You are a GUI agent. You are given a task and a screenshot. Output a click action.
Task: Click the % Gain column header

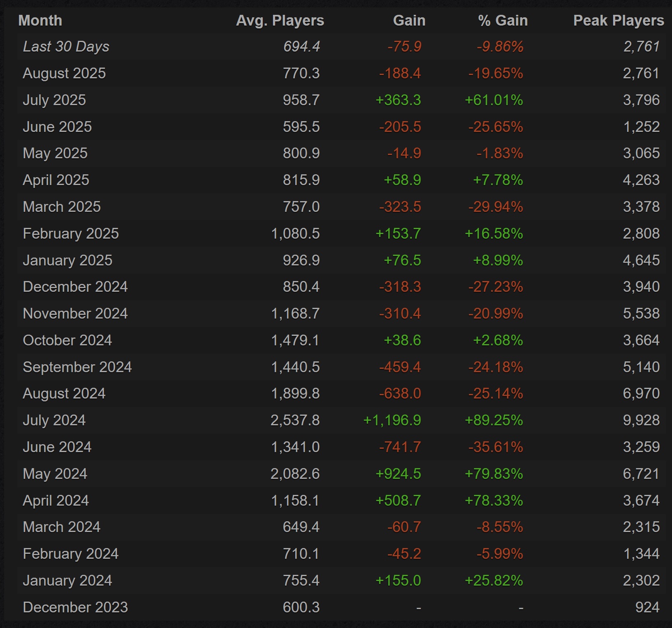(503, 20)
